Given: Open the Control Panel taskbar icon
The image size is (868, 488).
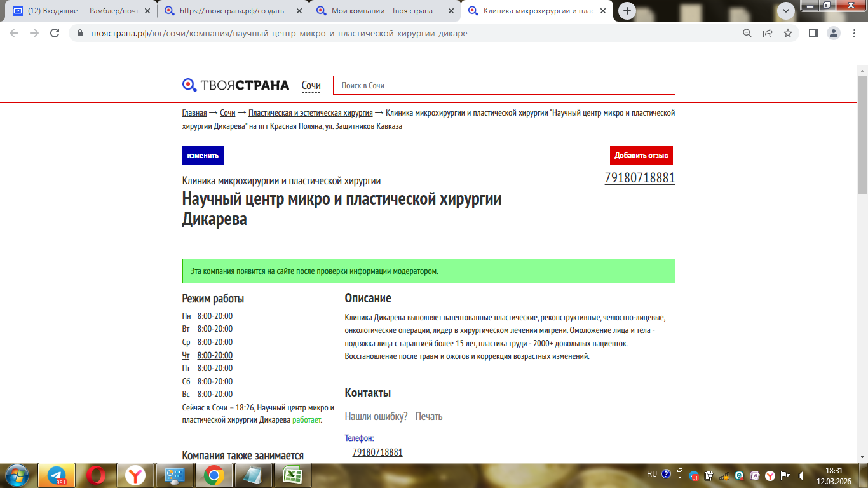Looking at the screenshot, I should tap(174, 475).
